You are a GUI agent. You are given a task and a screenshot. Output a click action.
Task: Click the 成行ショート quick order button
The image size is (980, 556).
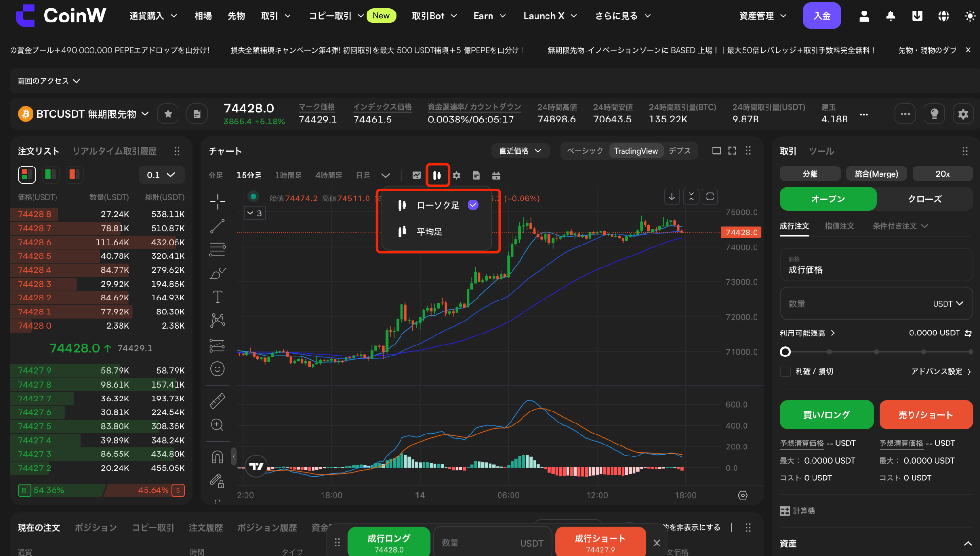[600, 543]
